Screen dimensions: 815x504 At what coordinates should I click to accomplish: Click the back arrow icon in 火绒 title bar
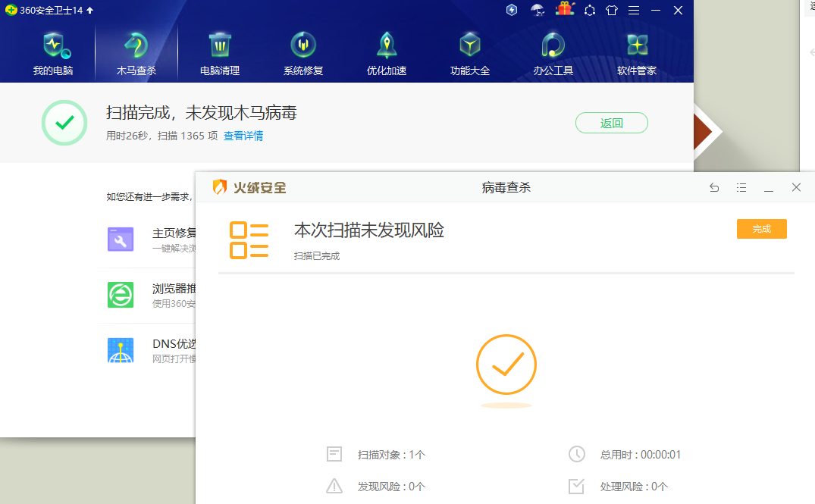click(x=715, y=187)
